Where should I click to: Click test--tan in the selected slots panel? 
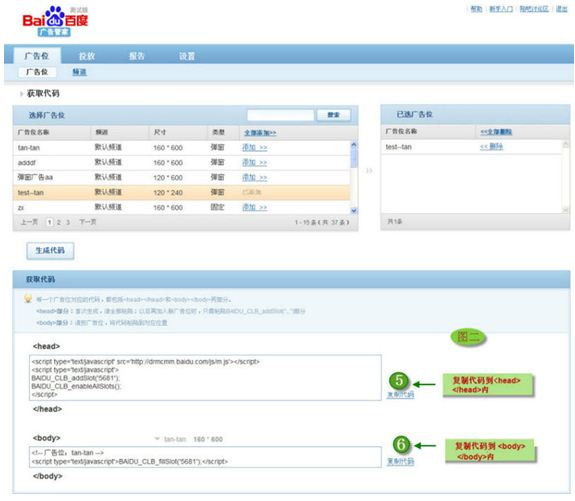tap(399, 147)
